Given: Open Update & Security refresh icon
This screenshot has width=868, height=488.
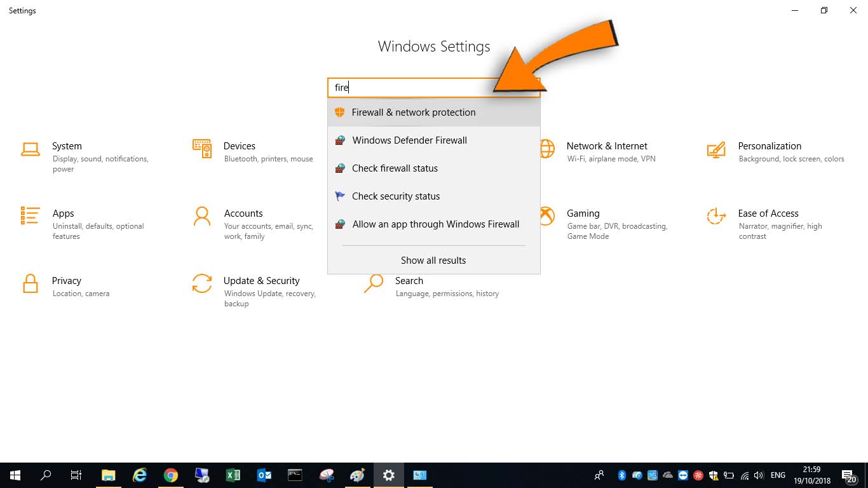Looking at the screenshot, I should coord(202,283).
